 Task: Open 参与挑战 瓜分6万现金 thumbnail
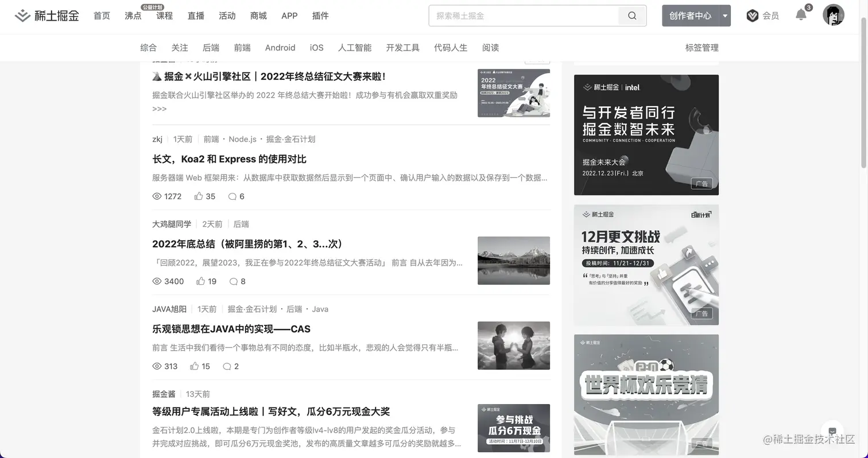(x=514, y=428)
